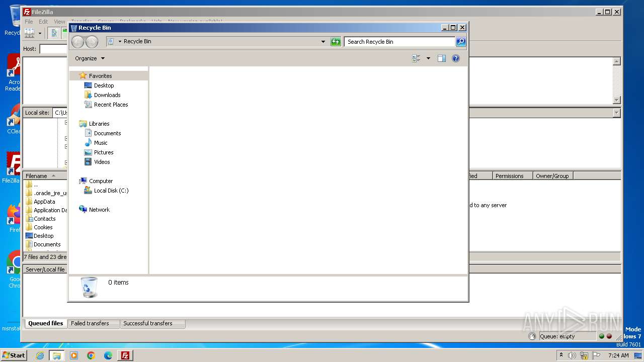Open the Start menu

pyautogui.click(x=14, y=355)
